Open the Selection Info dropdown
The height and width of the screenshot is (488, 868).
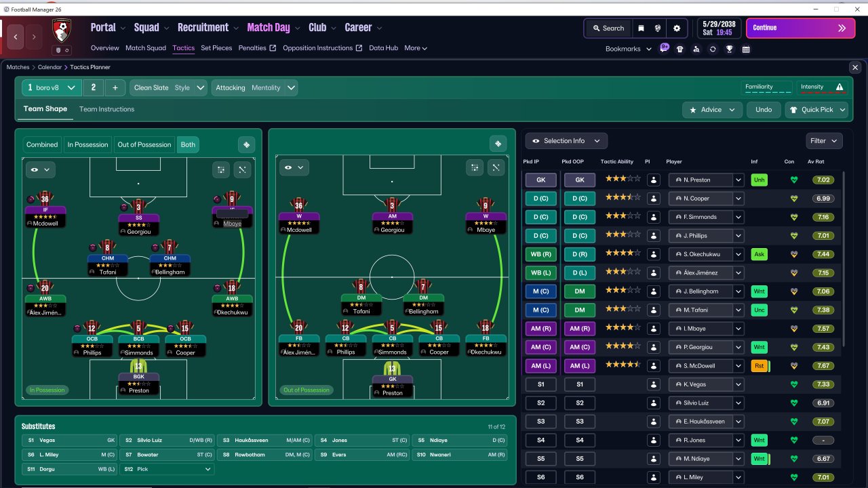click(566, 141)
